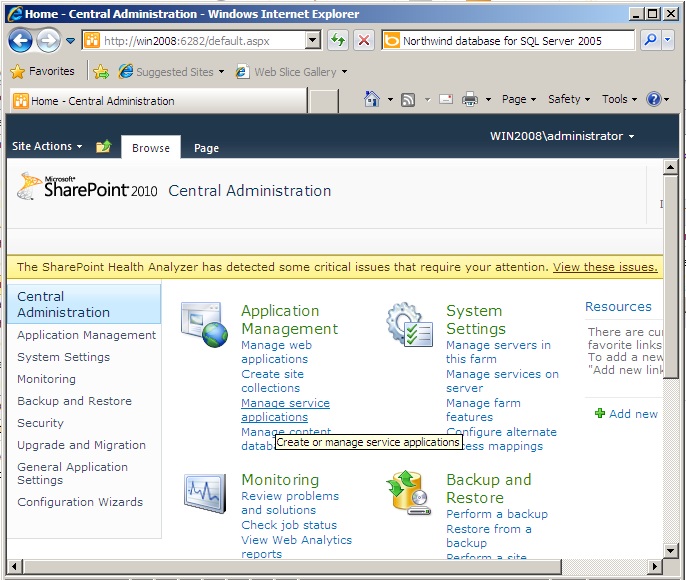Expand the Print options dropdown arrow
This screenshot has width=686, height=580.
(488, 100)
